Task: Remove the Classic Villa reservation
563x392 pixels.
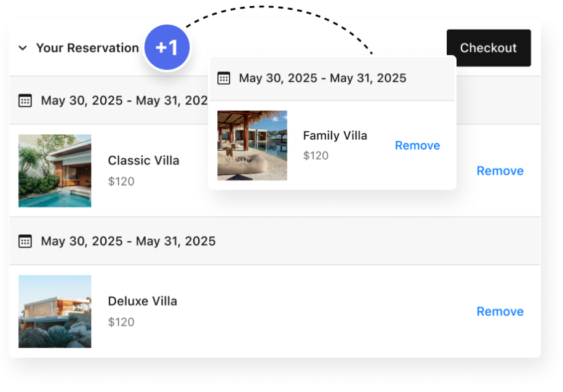Action: pos(500,170)
